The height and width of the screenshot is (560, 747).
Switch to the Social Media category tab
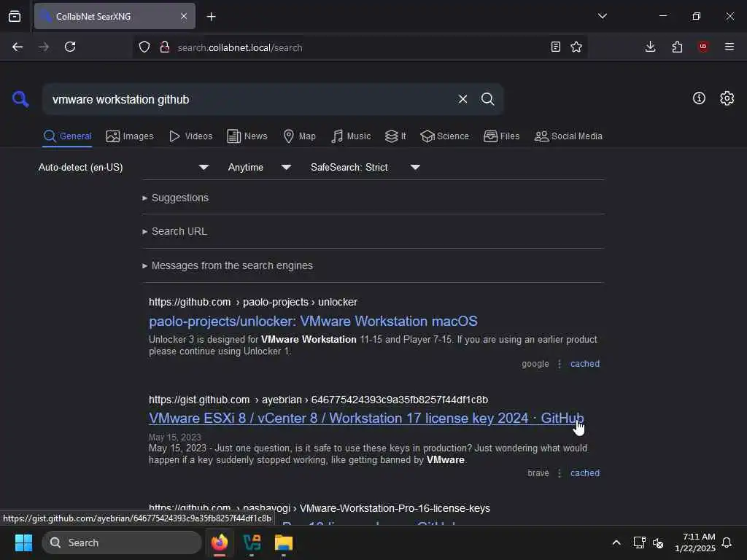pyautogui.click(x=568, y=136)
